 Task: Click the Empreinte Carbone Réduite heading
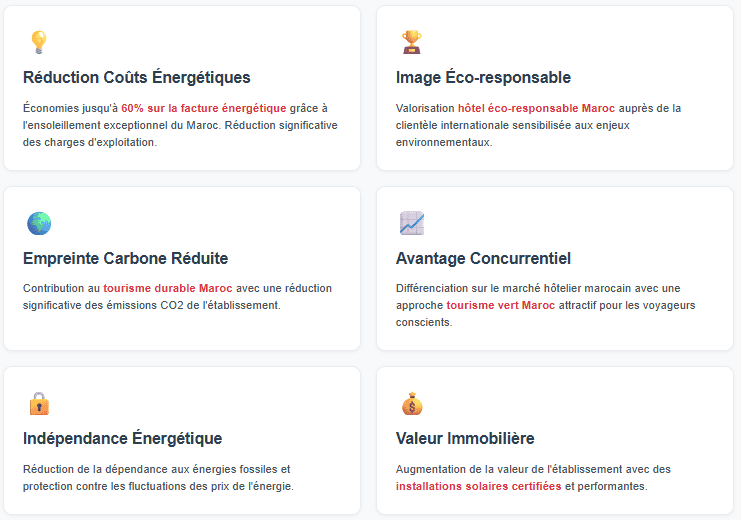[126, 258]
